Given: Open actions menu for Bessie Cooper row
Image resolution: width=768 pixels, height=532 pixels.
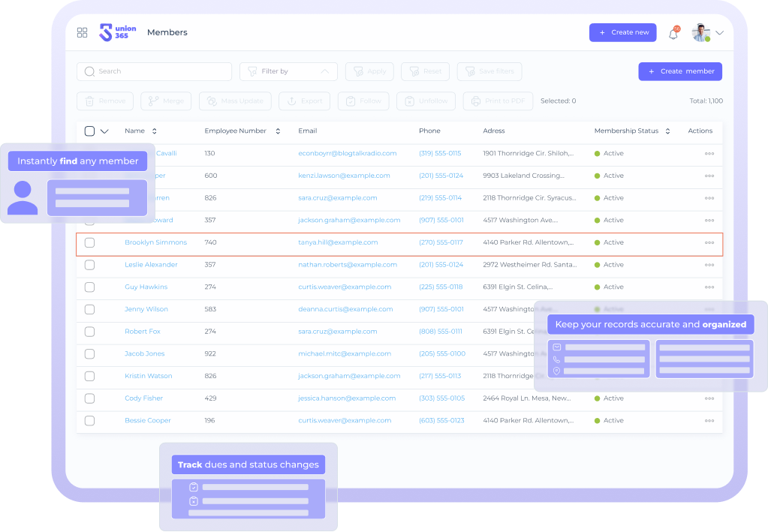Looking at the screenshot, I should pyautogui.click(x=709, y=421).
